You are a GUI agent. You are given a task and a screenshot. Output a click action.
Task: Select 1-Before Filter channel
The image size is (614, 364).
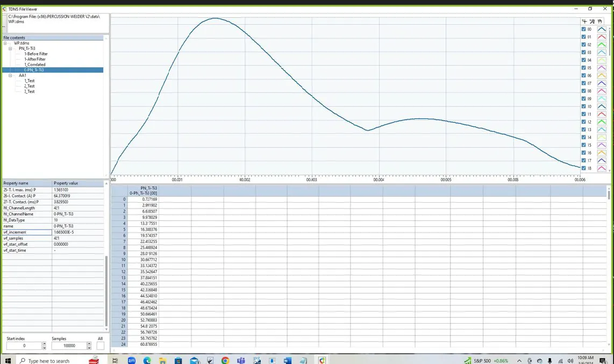[x=36, y=54]
